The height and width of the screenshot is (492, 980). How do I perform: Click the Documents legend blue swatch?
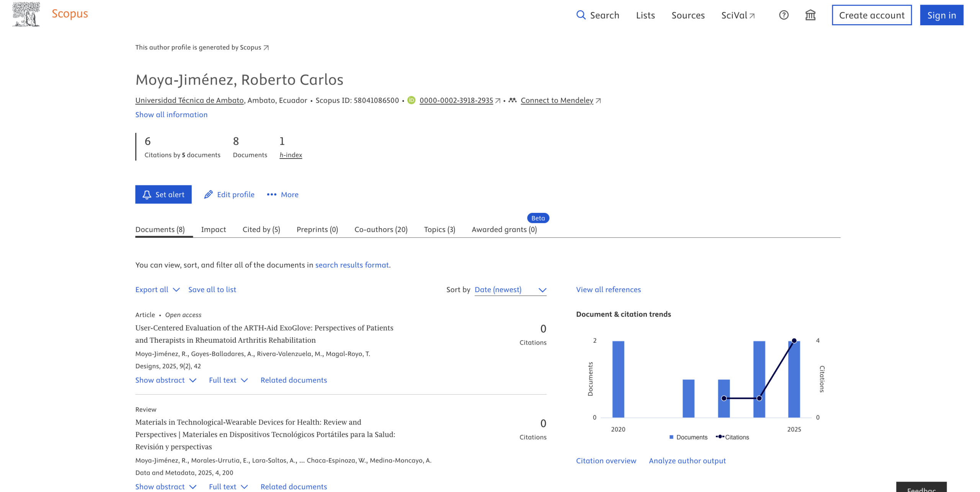tap(671, 437)
